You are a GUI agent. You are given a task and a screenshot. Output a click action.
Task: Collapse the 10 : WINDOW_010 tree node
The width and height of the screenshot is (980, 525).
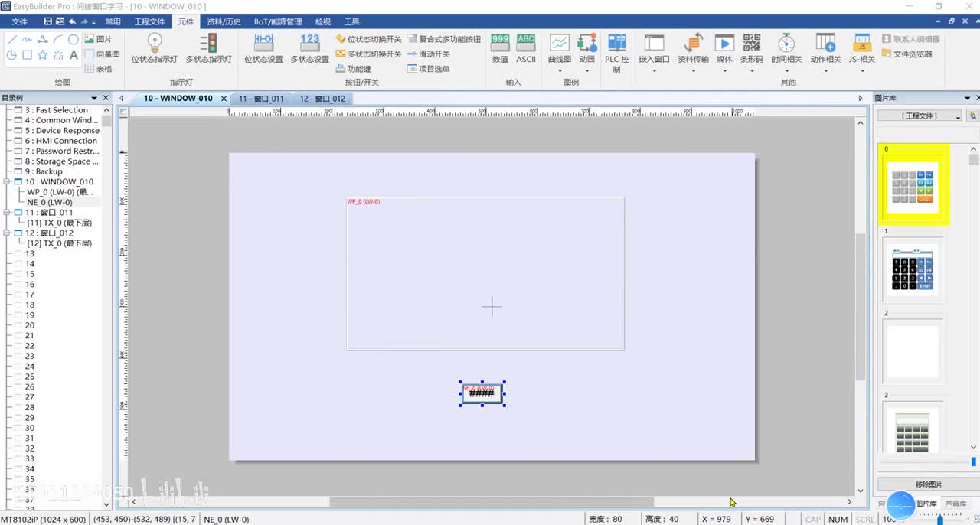(x=8, y=182)
